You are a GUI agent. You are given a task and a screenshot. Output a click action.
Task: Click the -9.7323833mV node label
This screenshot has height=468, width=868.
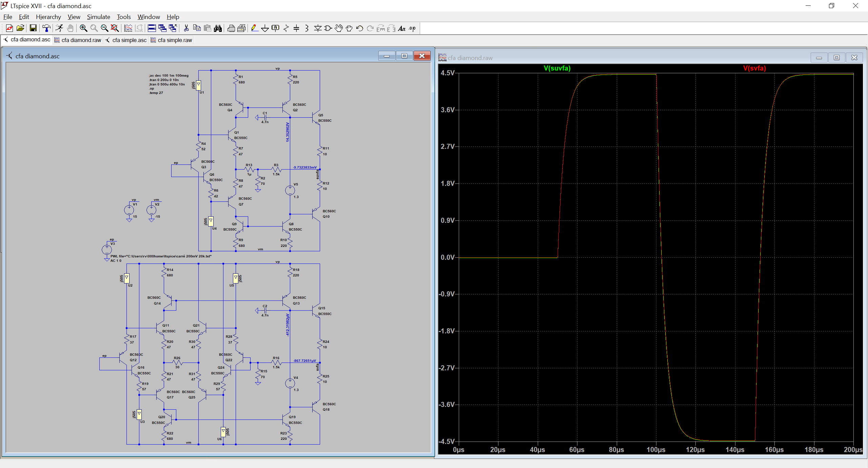305,167
